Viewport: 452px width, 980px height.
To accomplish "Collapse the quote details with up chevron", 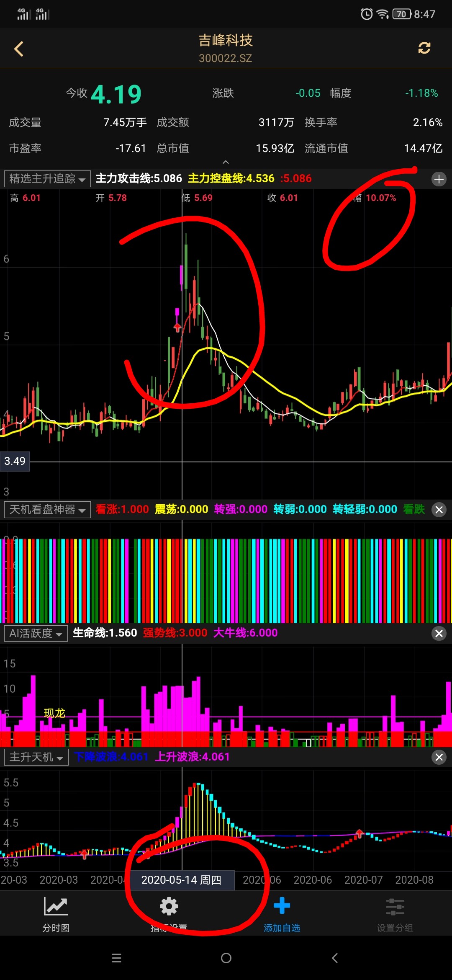I will click(x=226, y=162).
